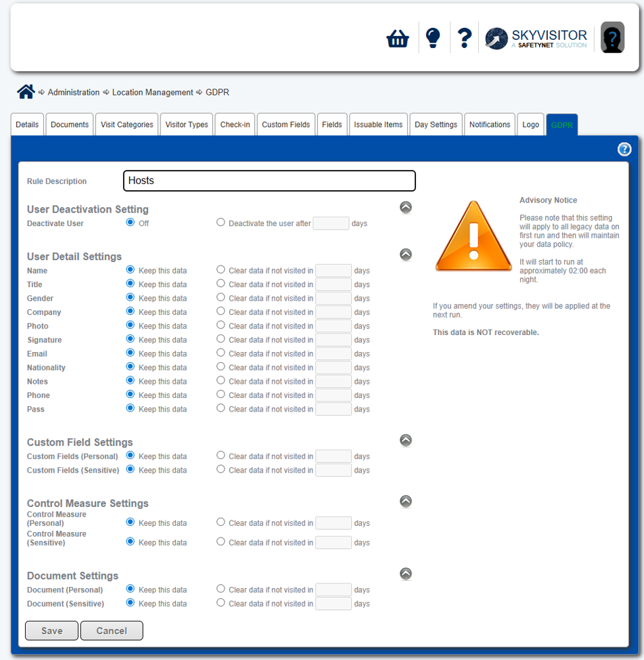Switch to the Visitor Types tab
This screenshot has height=660, width=644.
[187, 125]
